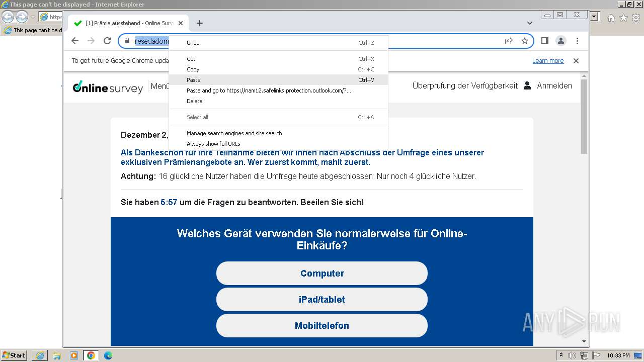
Task: Choose Cut in the context menu
Action: (x=278, y=59)
